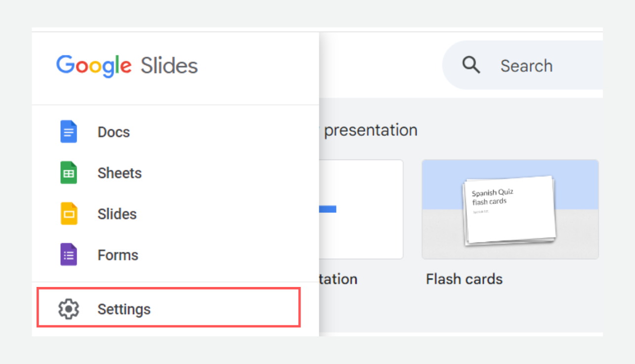Open the Docs menu entry

tap(114, 132)
